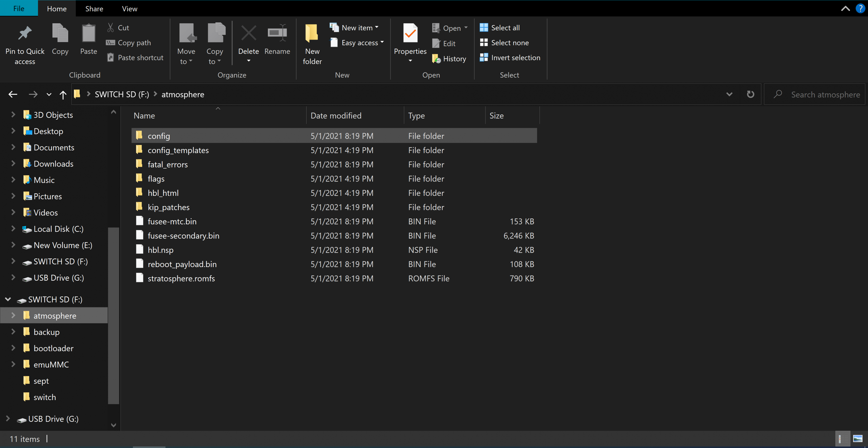The width and height of the screenshot is (868, 448).
Task: Click the fusee-mtc.bin file icon
Action: point(139,221)
